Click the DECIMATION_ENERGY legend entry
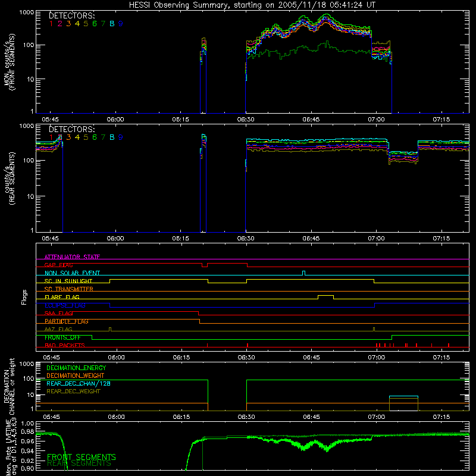476x476 pixels. [76, 368]
